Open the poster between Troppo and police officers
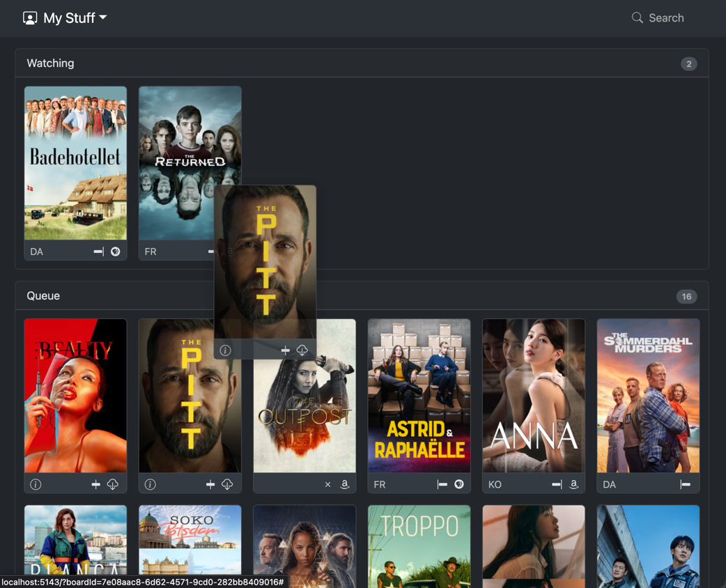 (x=534, y=546)
